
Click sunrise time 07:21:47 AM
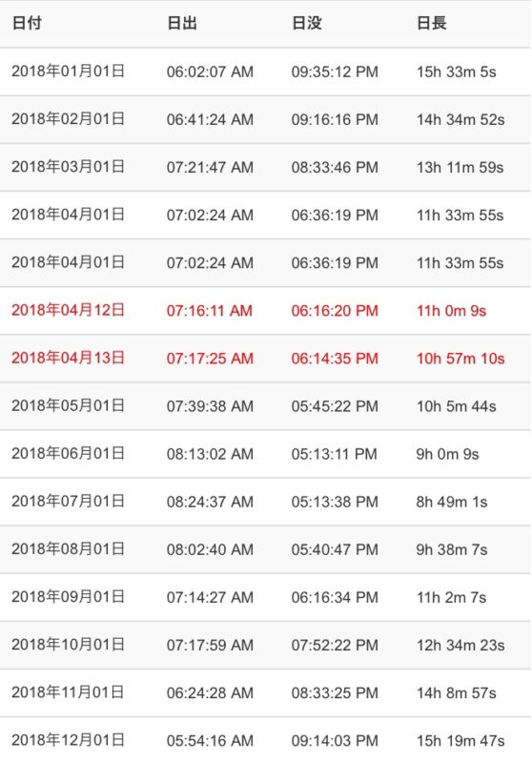210,168
